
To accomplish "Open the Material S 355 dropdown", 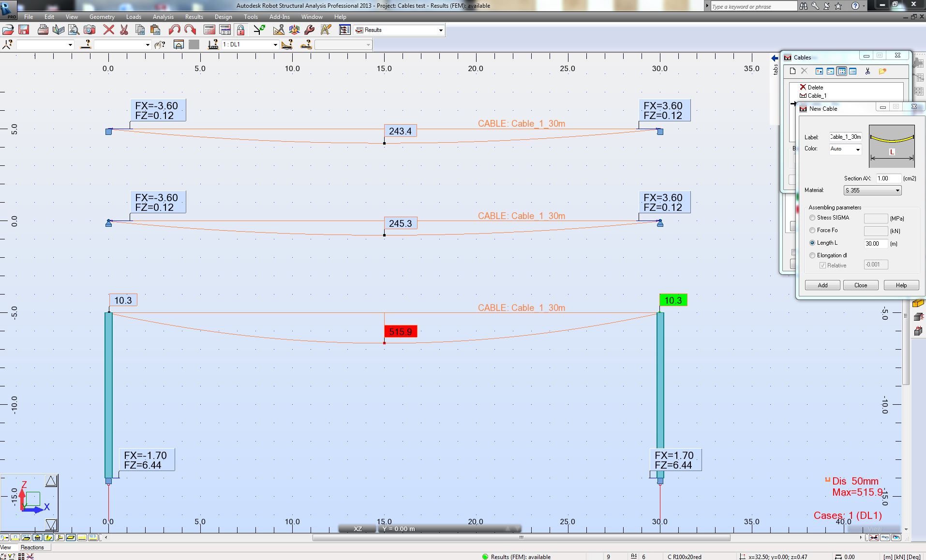I will point(873,191).
